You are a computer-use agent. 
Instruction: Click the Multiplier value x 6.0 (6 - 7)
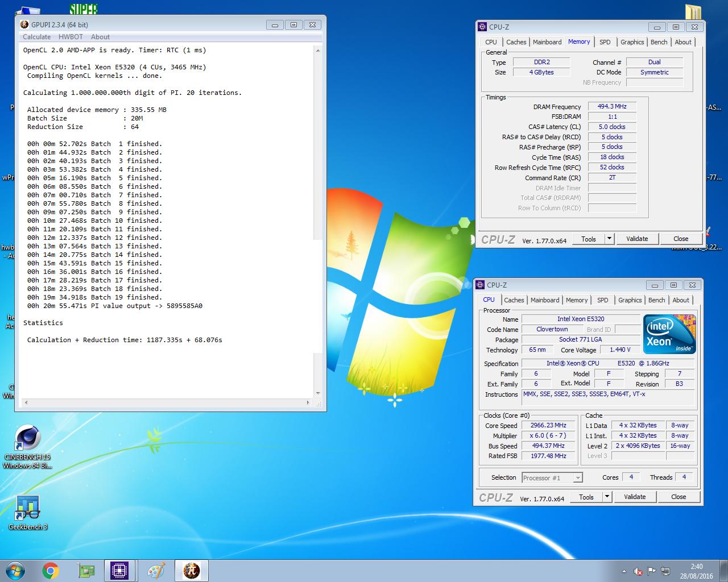[548, 435]
